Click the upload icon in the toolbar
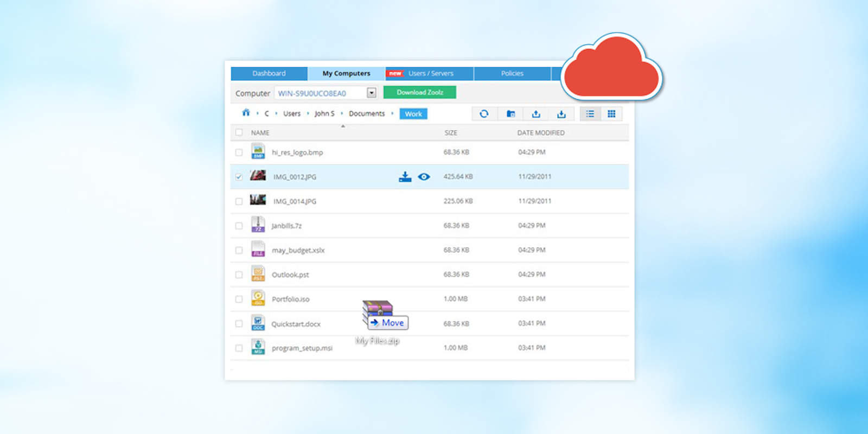 (536, 114)
